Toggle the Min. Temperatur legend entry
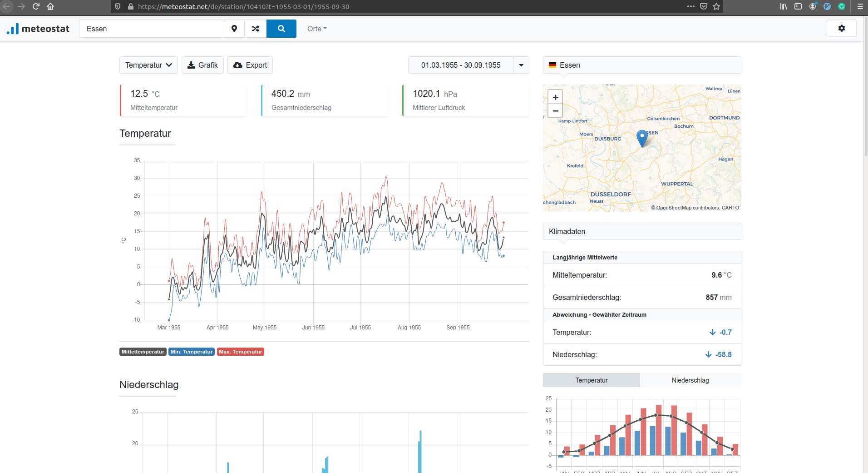The width and height of the screenshot is (868, 473). pos(191,351)
